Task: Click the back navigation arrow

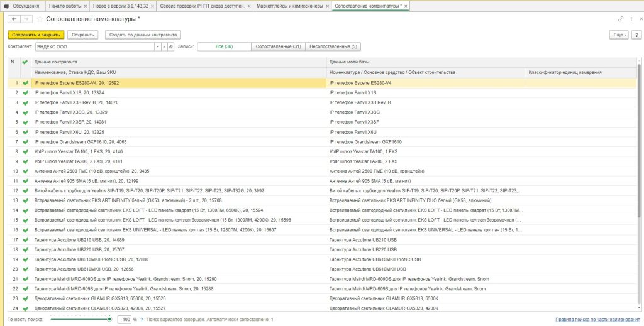Action: [x=13, y=19]
